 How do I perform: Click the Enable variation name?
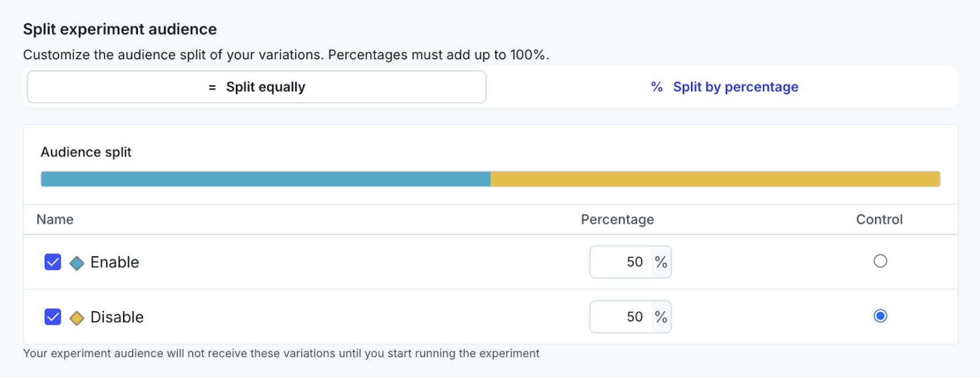[x=115, y=262]
